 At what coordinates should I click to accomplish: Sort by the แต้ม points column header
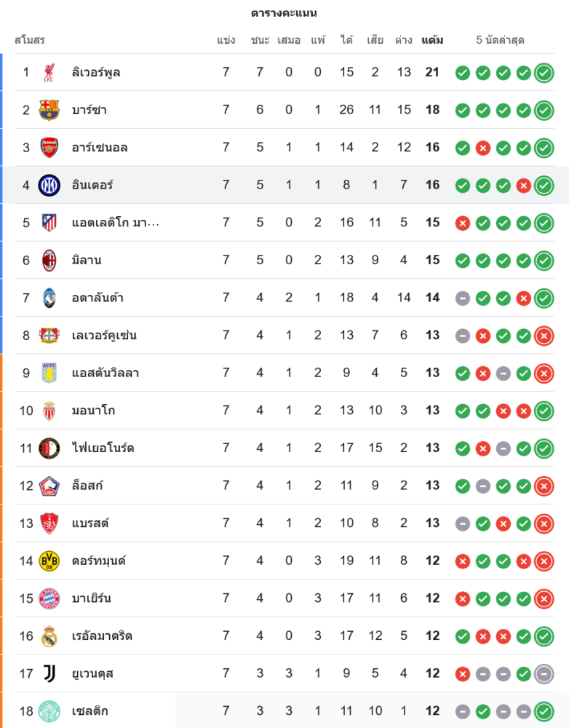point(432,40)
